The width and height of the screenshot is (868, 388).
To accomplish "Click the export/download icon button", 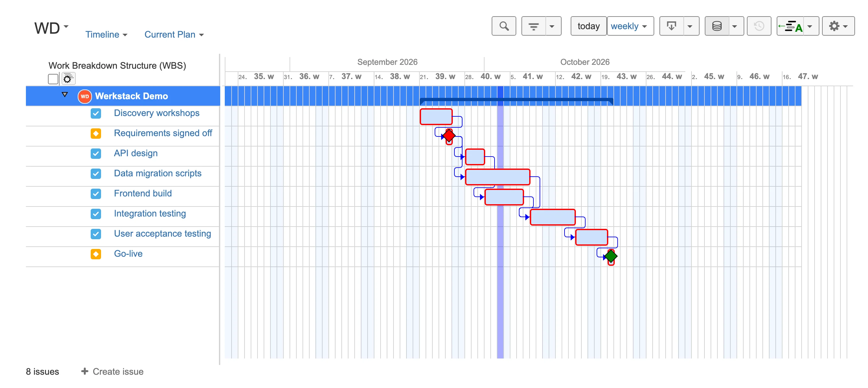I will [671, 26].
